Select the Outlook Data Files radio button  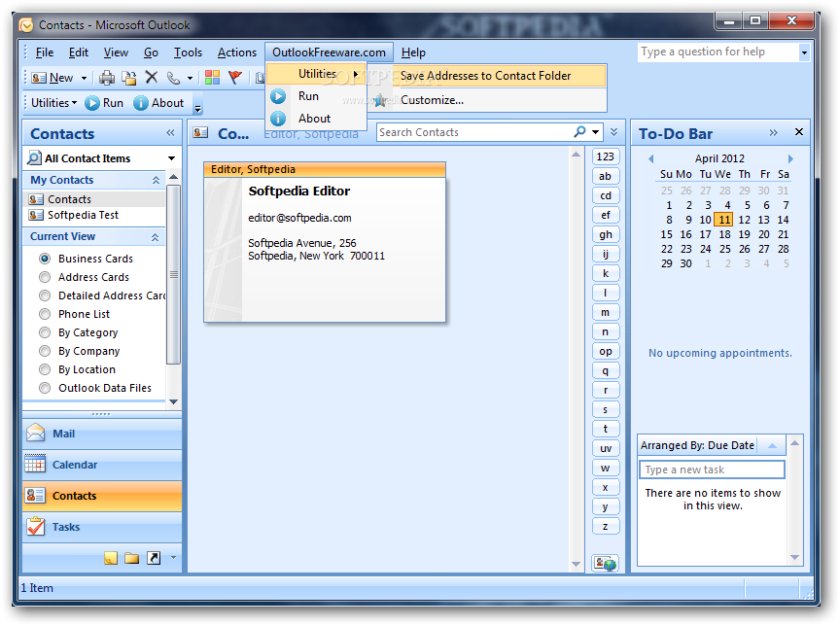pos(45,388)
